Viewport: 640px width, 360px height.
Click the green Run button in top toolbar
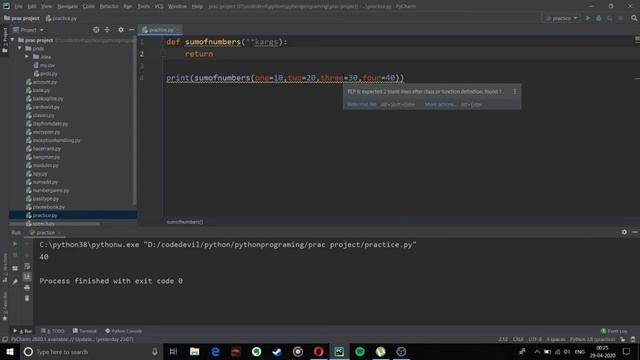pyautogui.click(x=588, y=18)
